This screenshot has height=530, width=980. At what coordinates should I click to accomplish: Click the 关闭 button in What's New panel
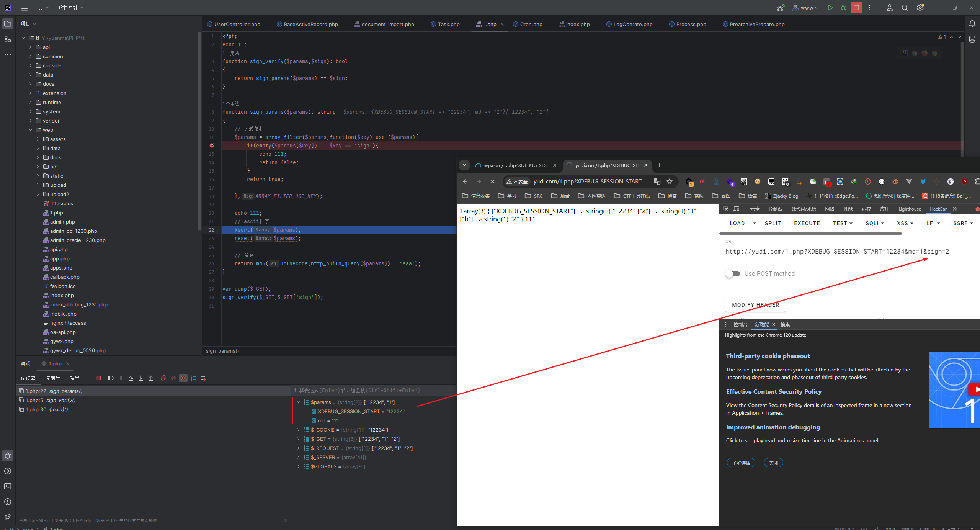click(x=774, y=463)
